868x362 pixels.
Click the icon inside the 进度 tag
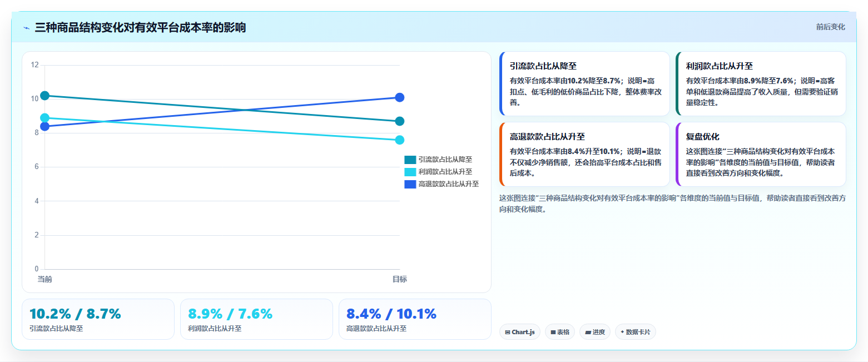coord(588,333)
